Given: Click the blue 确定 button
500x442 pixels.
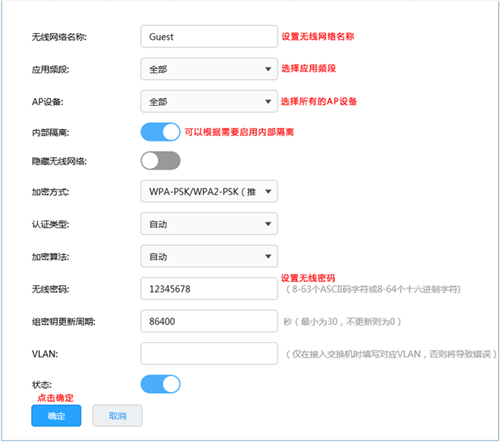Looking at the screenshot, I should 56,416.
